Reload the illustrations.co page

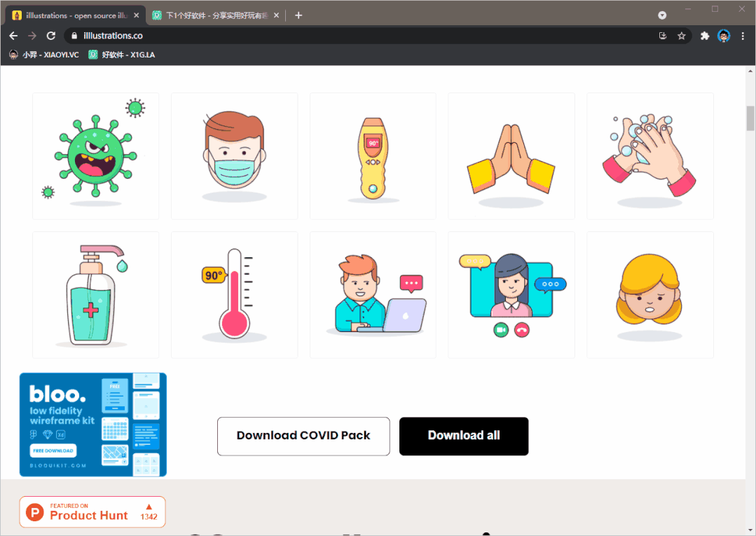click(x=50, y=36)
